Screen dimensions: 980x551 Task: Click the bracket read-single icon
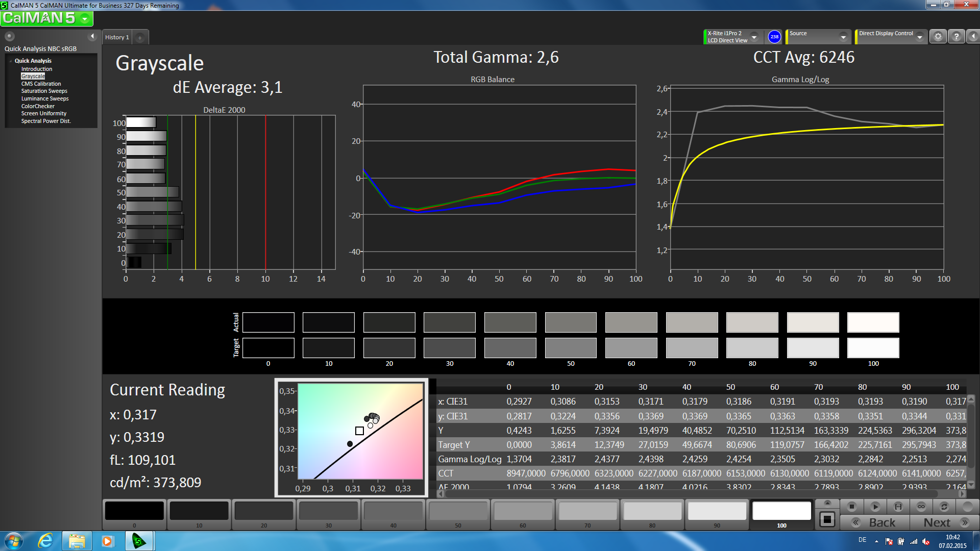point(898,507)
